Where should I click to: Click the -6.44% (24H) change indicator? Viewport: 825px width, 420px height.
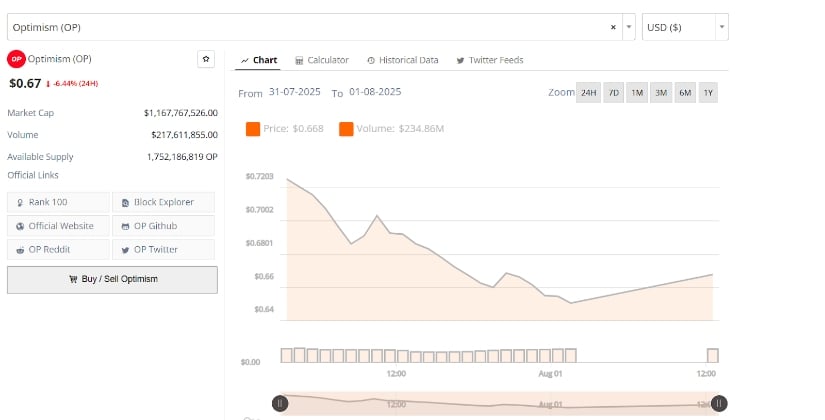click(x=72, y=84)
